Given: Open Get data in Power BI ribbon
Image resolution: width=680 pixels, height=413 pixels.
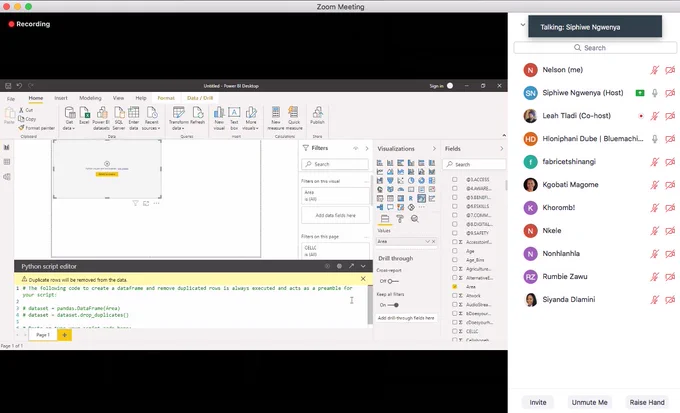Looking at the screenshot, I should click(x=69, y=118).
